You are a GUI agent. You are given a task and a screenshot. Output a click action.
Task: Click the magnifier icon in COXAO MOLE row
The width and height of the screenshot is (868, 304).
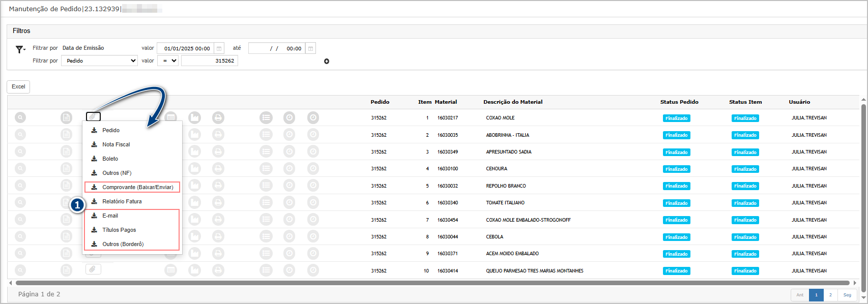tap(20, 118)
